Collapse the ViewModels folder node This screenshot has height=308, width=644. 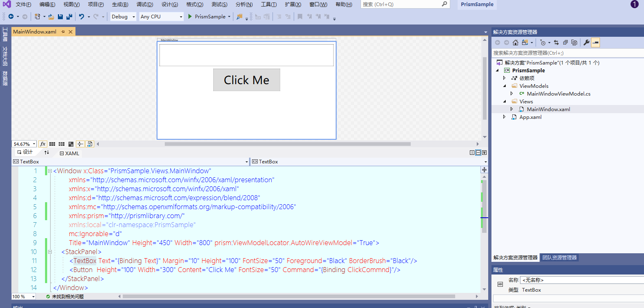(x=505, y=86)
